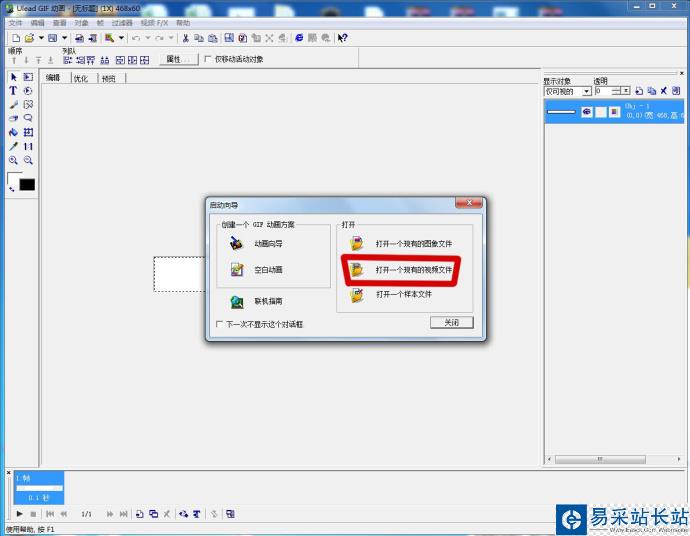Toggle eye visibility of Obj-1 layer
Image resolution: width=690 pixels, height=536 pixels.
[x=587, y=112]
